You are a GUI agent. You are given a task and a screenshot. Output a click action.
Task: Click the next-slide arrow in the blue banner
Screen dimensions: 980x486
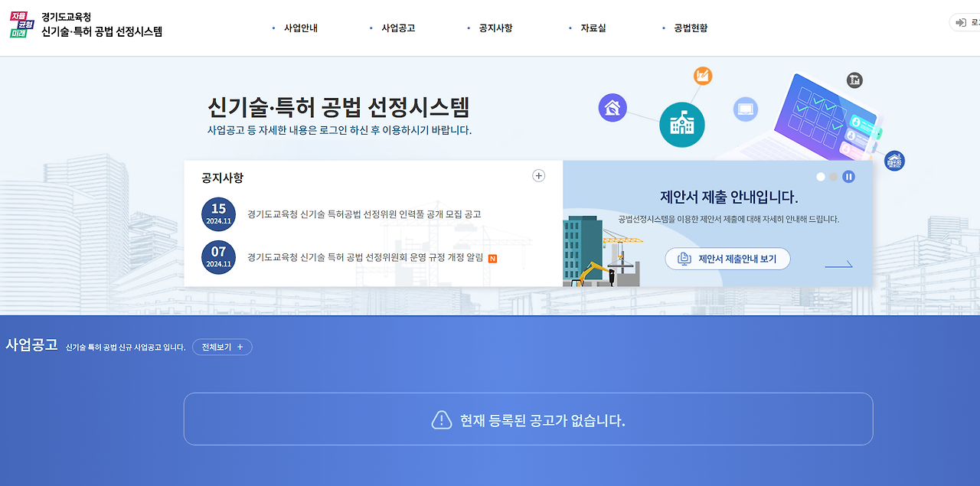point(839,263)
